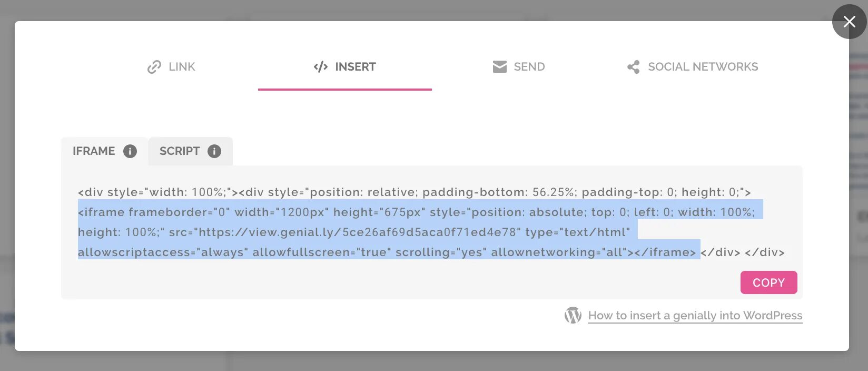Show info for the SCRIPT option
The image size is (868, 371).
coord(214,151)
